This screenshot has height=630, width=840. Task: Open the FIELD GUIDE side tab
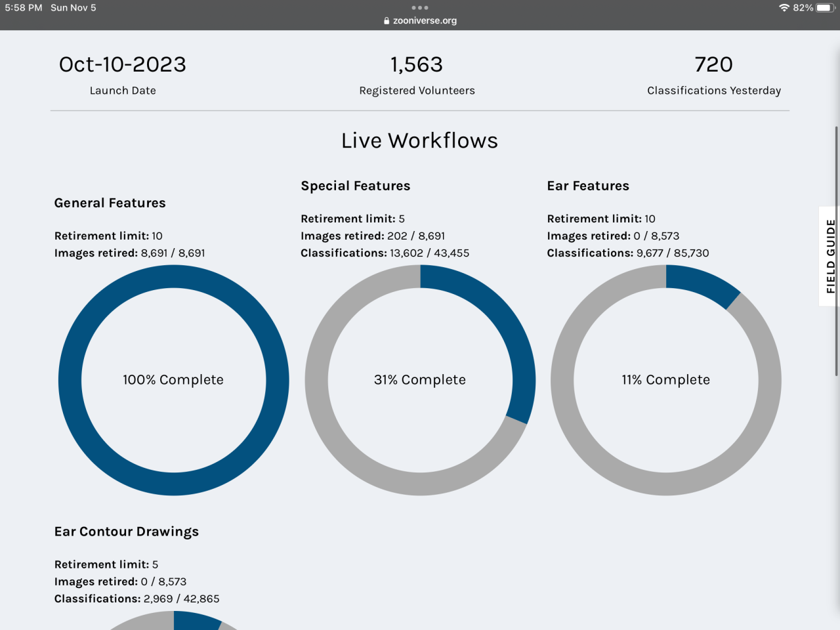[x=830, y=256]
